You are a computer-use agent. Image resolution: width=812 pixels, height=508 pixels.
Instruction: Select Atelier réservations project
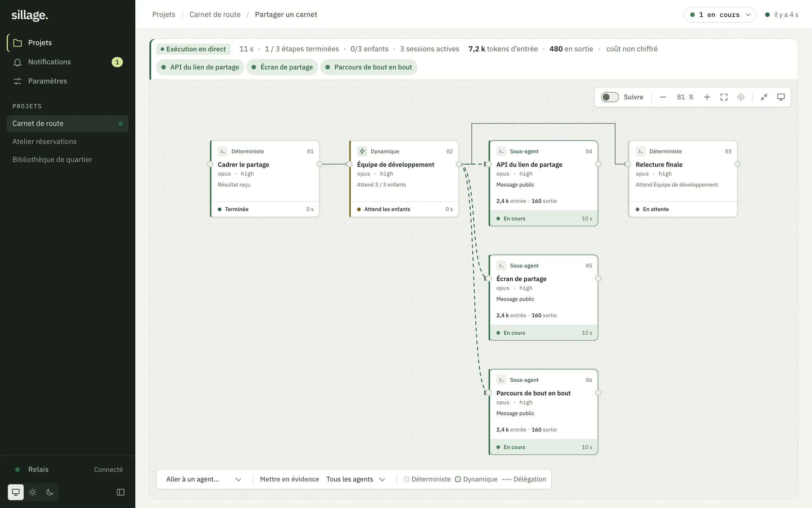coord(68,142)
